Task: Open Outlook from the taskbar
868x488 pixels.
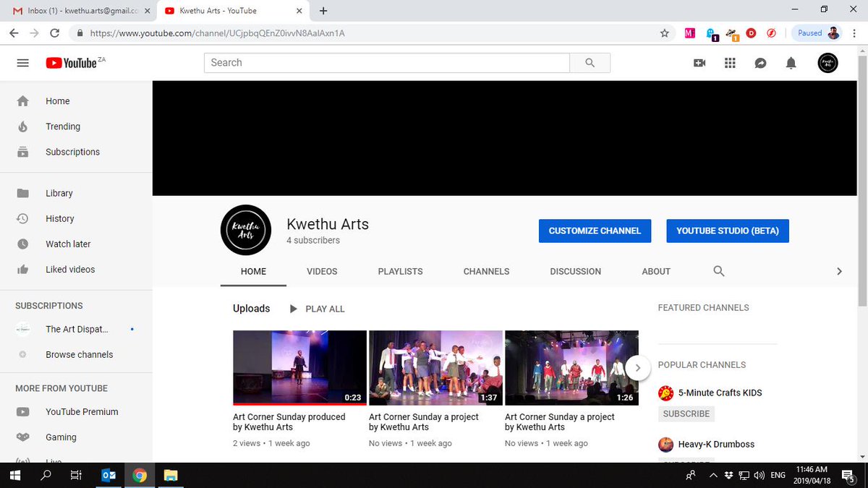Action: pos(109,475)
